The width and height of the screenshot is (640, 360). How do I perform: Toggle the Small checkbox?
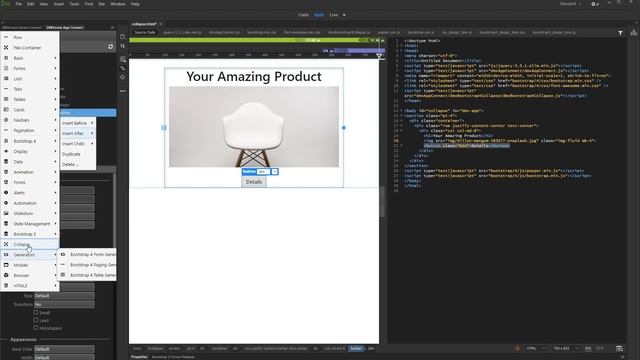[x=36, y=312]
